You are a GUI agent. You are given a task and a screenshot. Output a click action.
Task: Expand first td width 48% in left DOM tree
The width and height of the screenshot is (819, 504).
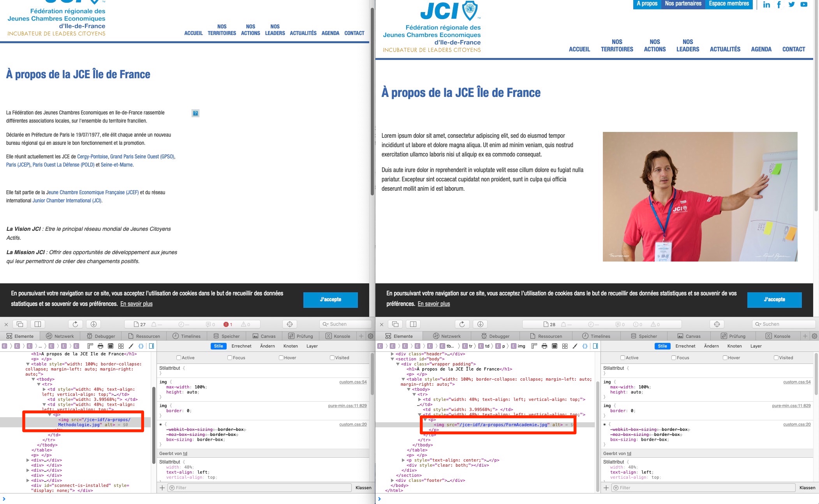44,389
